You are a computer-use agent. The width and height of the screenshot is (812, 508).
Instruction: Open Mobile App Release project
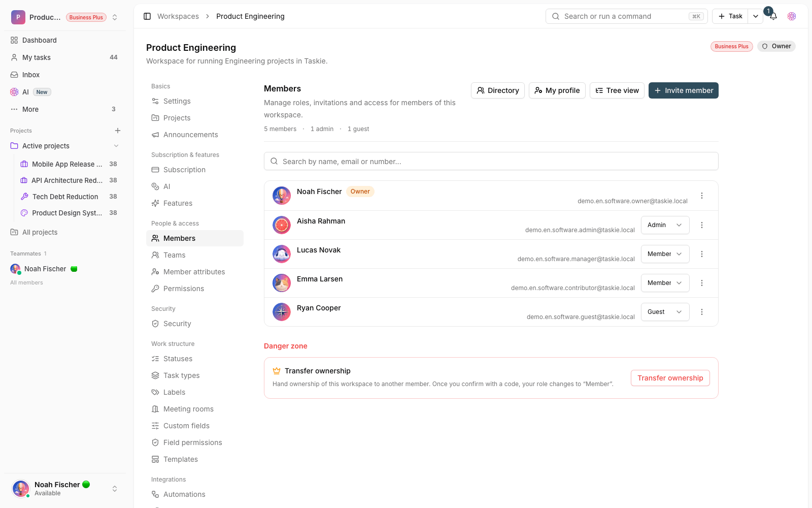[69, 164]
